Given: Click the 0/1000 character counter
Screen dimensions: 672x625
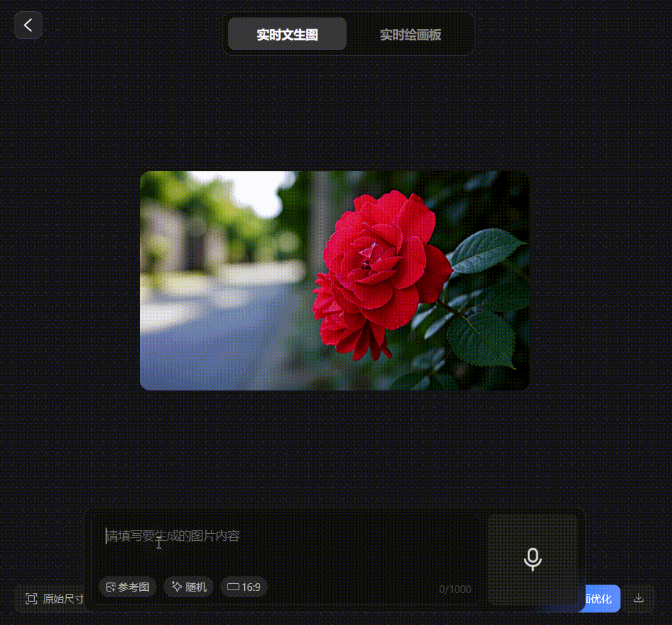Looking at the screenshot, I should [455, 590].
